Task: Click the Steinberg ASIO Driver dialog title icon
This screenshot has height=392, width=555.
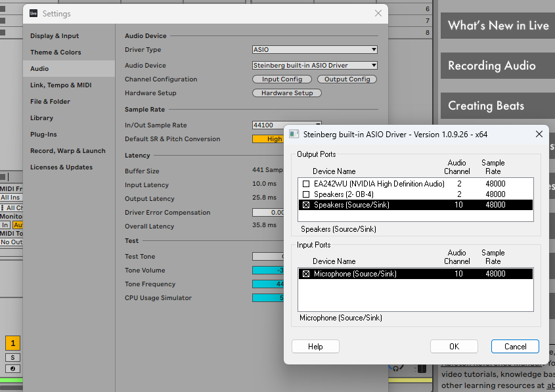Action: pos(294,134)
